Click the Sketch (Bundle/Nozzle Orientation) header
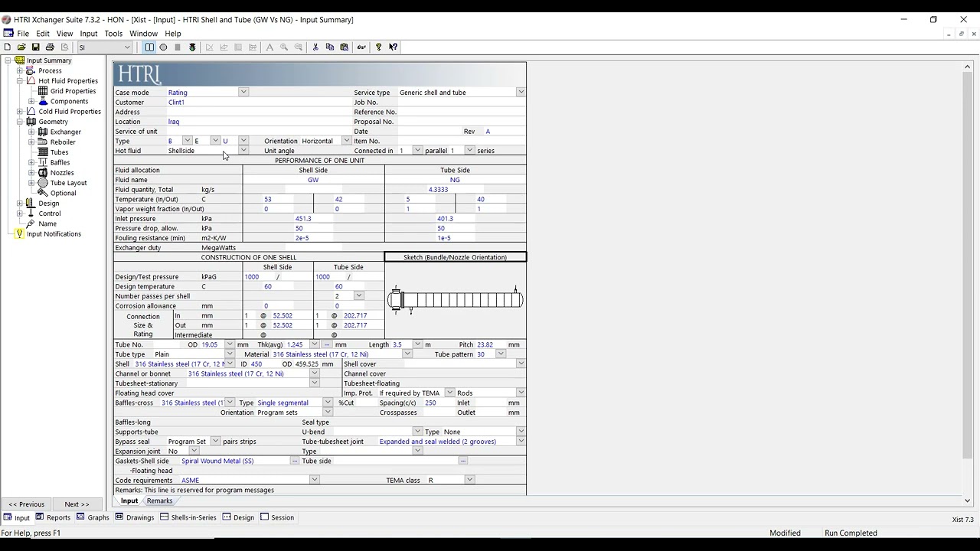The height and width of the screenshot is (551, 980). coord(456,258)
